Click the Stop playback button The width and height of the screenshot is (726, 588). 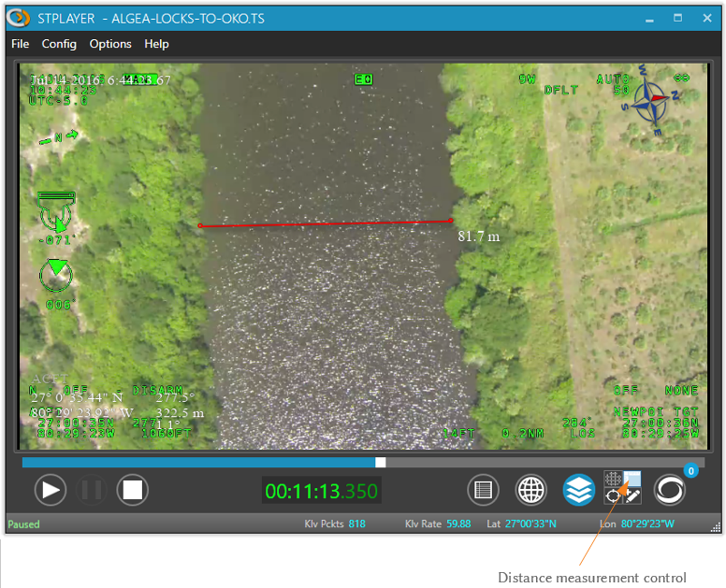[x=133, y=490]
